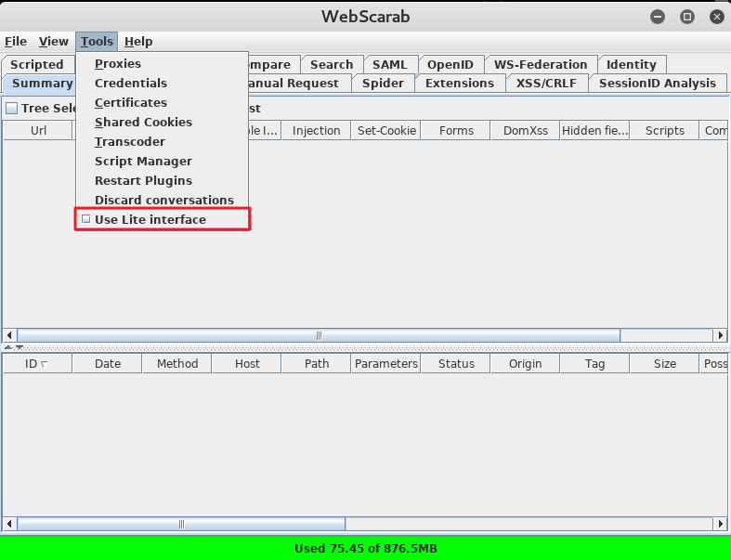Open the Manual Request tab

pyautogui.click(x=300, y=84)
